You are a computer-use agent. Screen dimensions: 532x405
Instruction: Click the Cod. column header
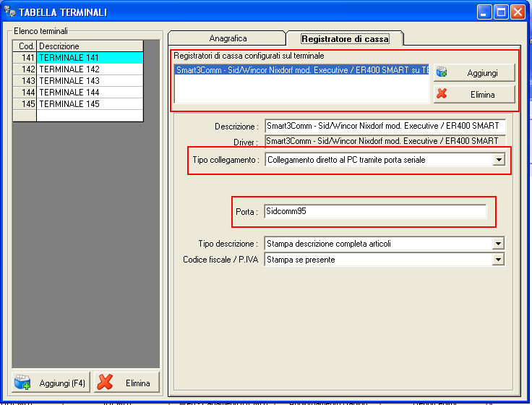click(x=25, y=46)
